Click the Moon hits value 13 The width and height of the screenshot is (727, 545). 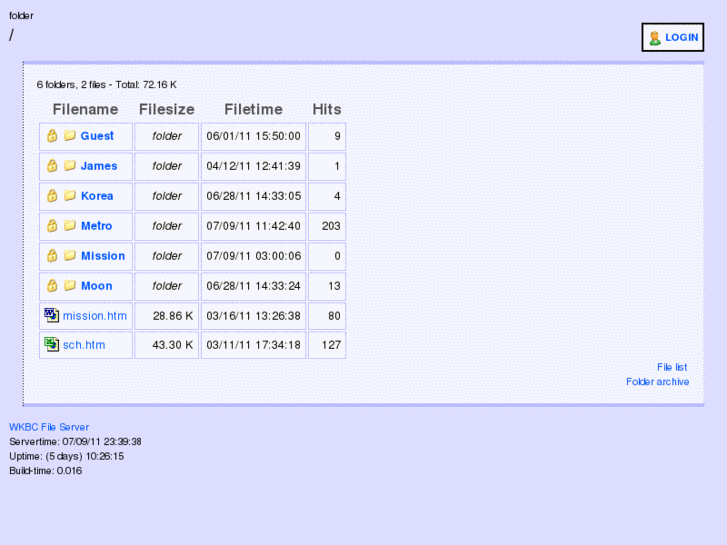coord(334,286)
